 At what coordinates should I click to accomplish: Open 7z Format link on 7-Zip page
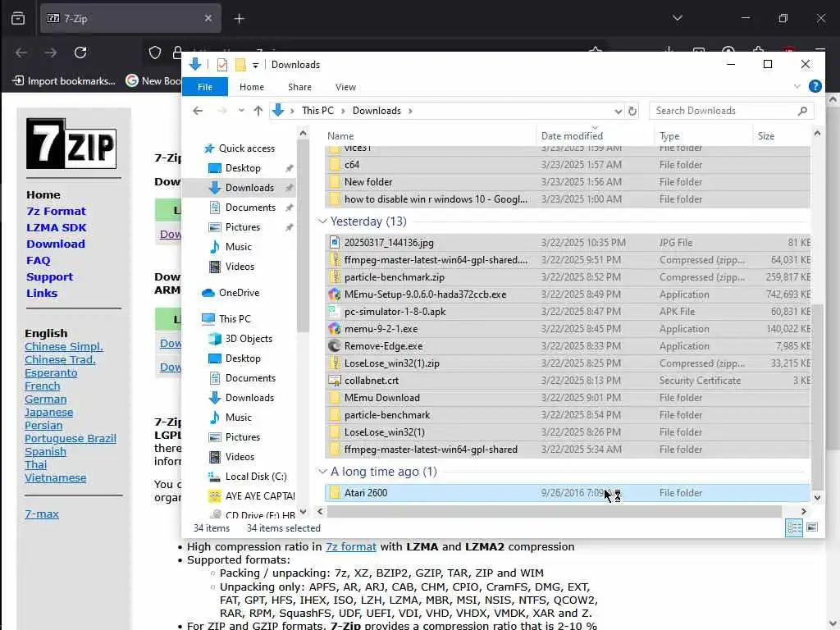(57, 211)
